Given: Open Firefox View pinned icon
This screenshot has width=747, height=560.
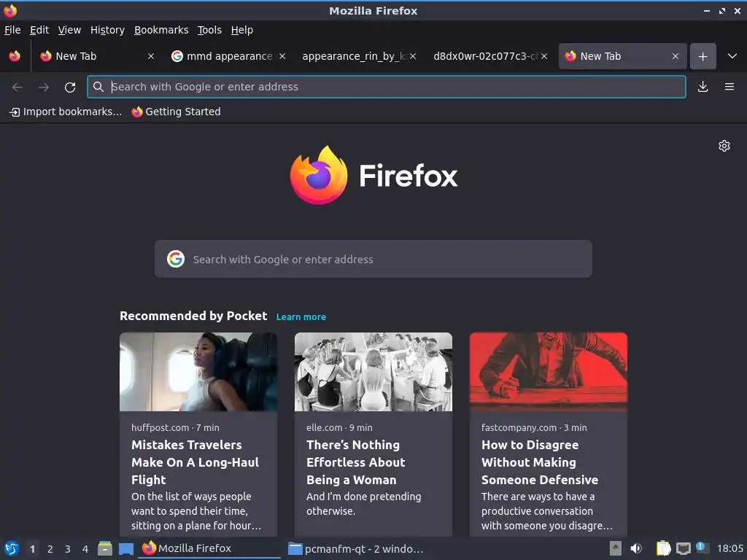Looking at the screenshot, I should coord(15,56).
